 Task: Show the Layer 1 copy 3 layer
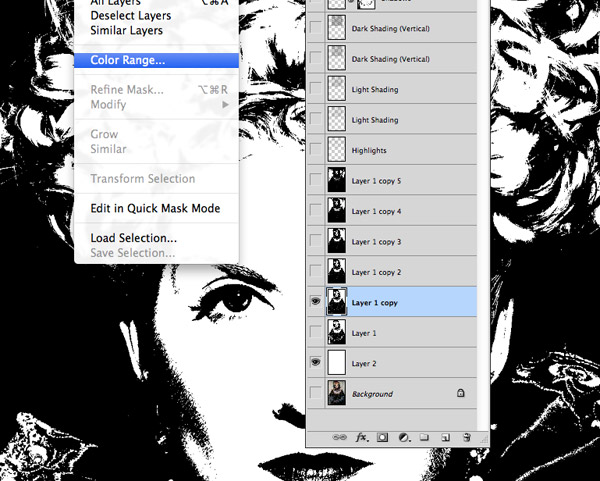(x=315, y=241)
